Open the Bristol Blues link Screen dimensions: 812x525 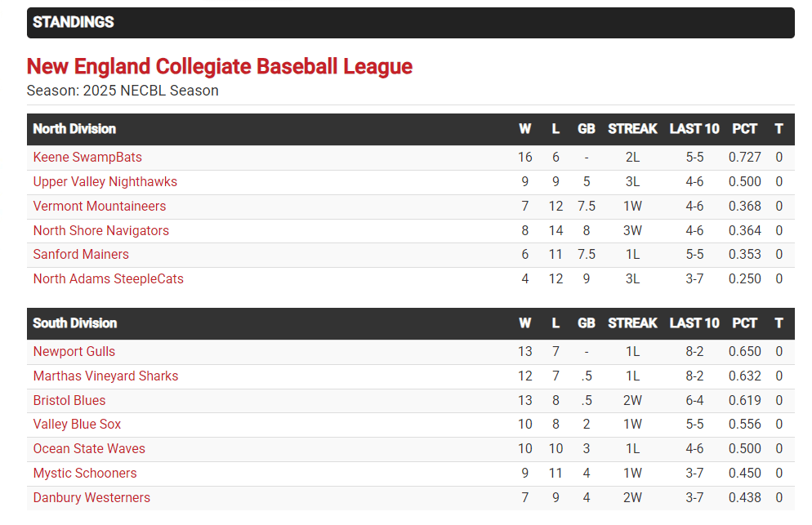pyautogui.click(x=69, y=401)
